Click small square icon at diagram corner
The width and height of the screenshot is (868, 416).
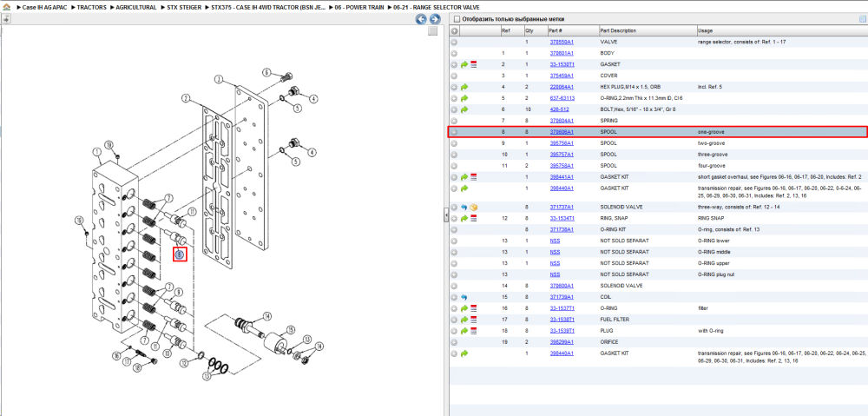click(x=433, y=31)
